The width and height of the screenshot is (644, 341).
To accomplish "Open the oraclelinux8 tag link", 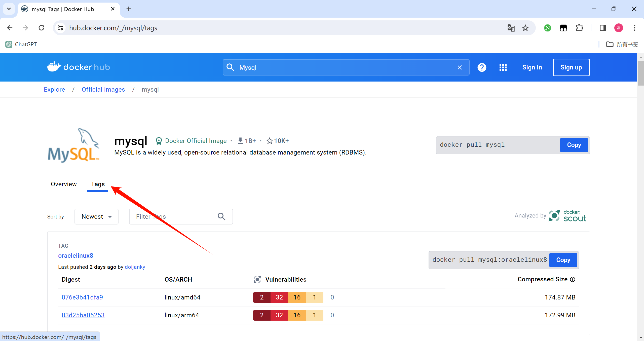I will click(x=75, y=255).
